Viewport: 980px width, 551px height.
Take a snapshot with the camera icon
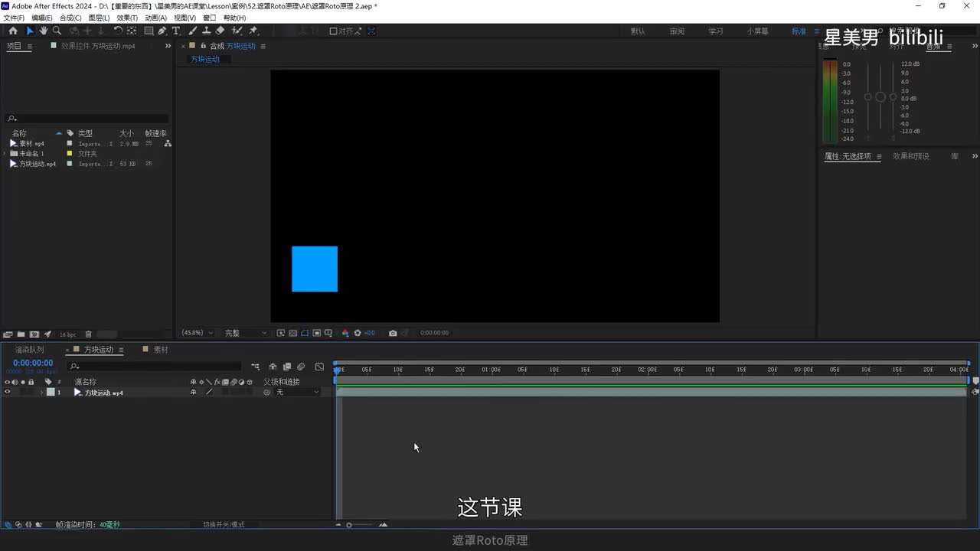(x=393, y=333)
